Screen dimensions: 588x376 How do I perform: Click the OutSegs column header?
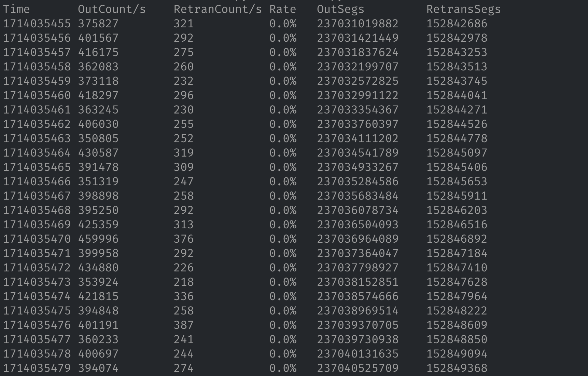(x=341, y=9)
